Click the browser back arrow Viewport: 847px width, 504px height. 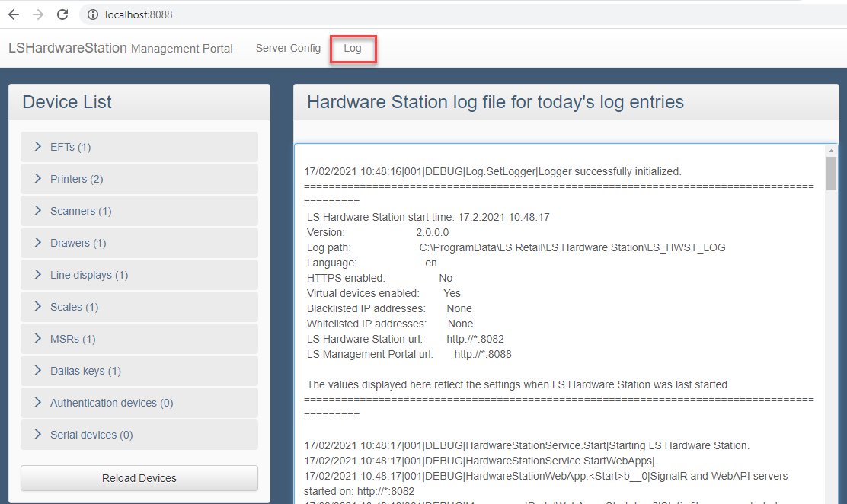(x=14, y=14)
